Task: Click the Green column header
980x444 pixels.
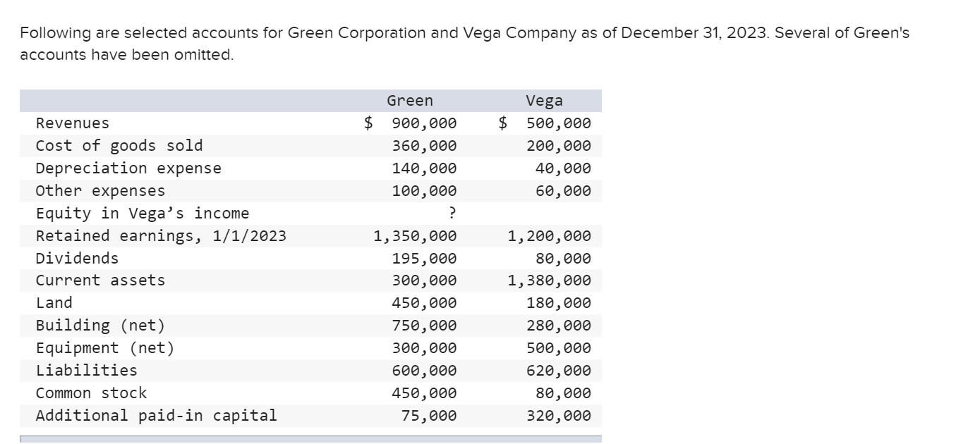Action: click(x=410, y=101)
